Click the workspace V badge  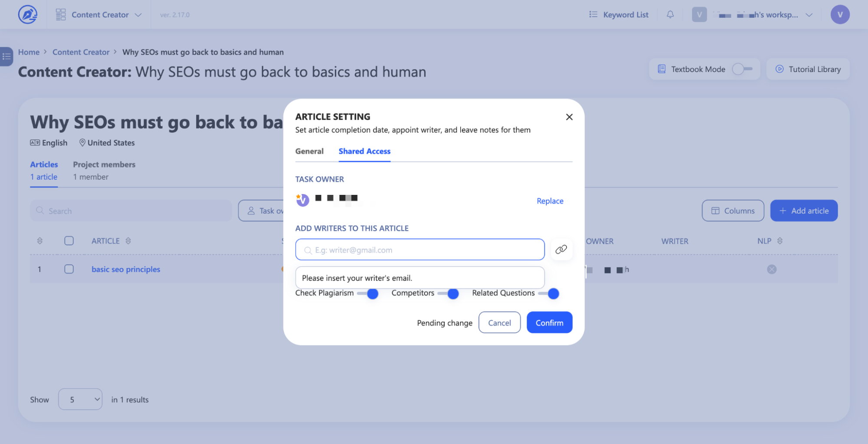[699, 15]
